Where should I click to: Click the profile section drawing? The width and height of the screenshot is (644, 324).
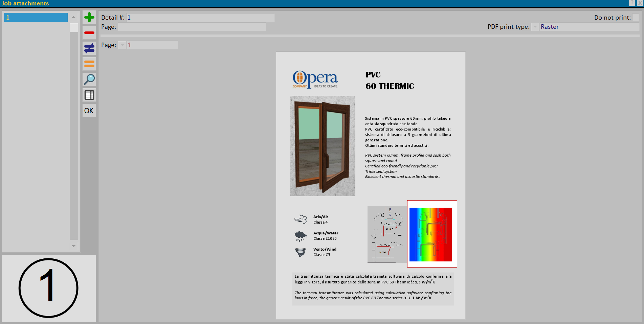coord(387,234)
